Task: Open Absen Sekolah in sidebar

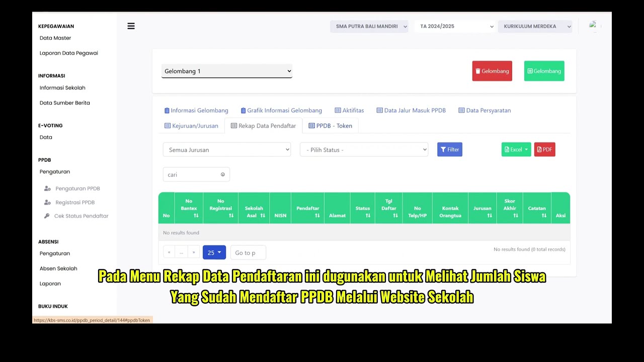Action: click(x=58, y=268)
